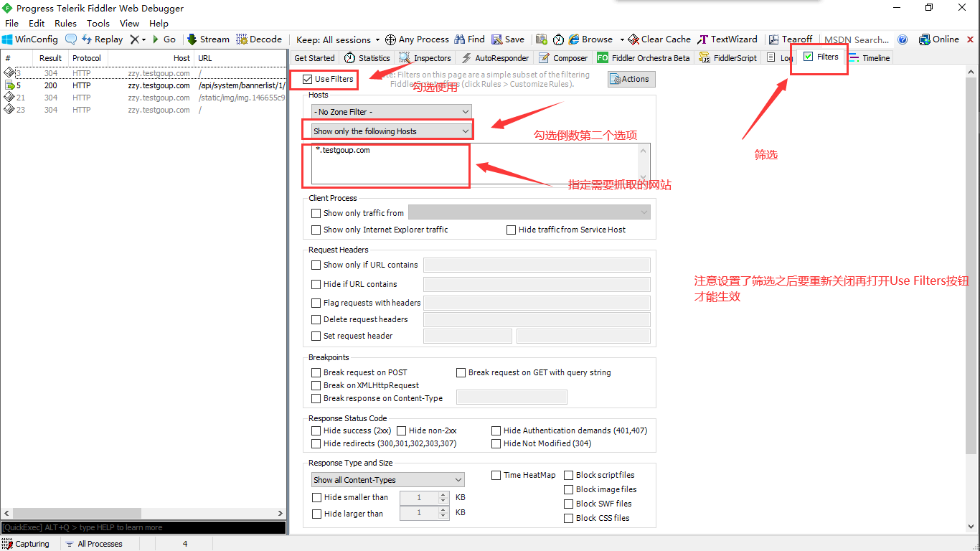Open Show all Content-Types dropdown
Image resolution: width=980 pixels, height=551 pixels.
click(x=388, y=480)
